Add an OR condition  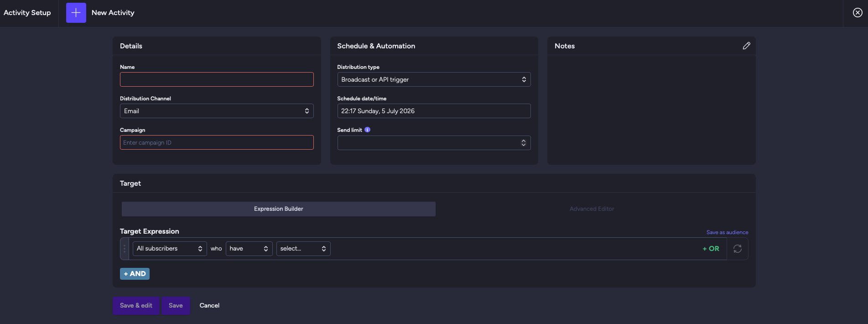pos(711,249)
